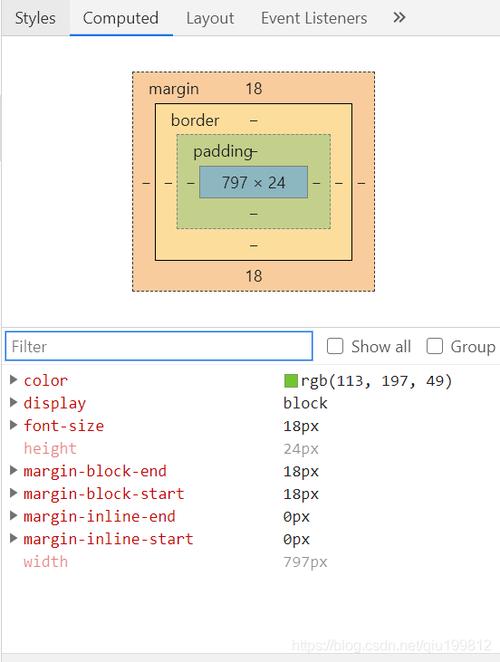This screenshot has width=500, height=662.
Task: Select the Computed tab
Action: coord(121,18)
